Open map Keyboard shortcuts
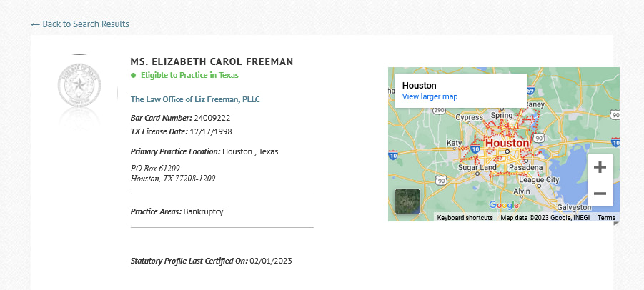This screenshot has width=644, height=290. (465, 218)
